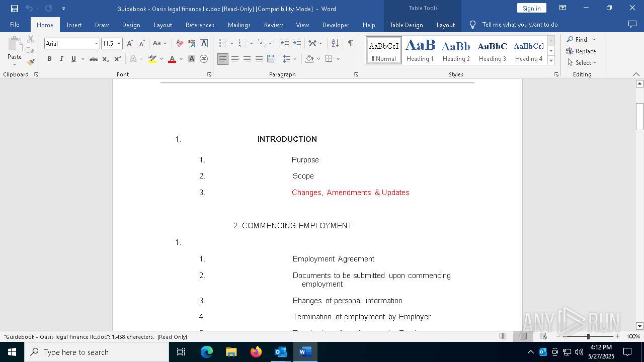644x362 pixels.
Task: Switch to Web Layout view in the status bar
Action: click(543, 336)
